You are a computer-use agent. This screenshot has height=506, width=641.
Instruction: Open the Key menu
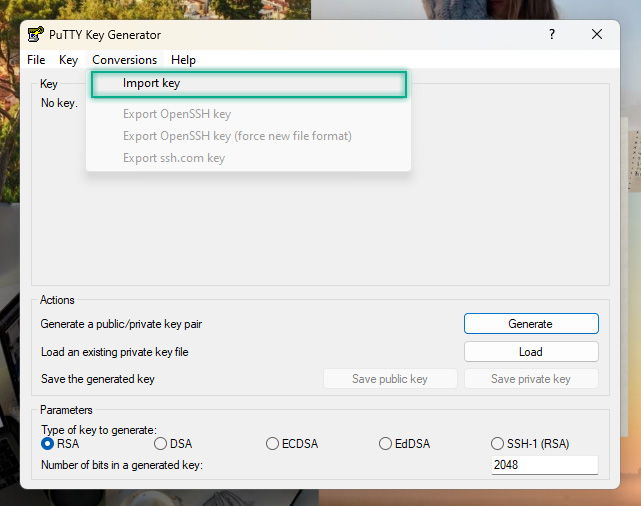pyautogui.click(x=68, y=60)
